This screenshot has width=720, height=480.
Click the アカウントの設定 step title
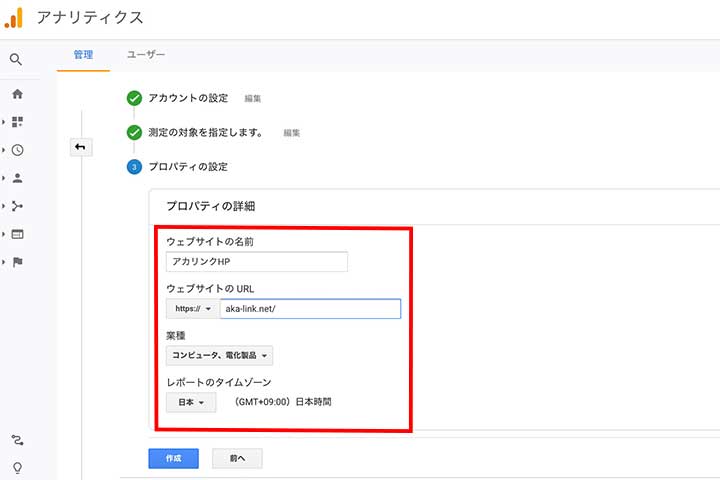(188, 98)
